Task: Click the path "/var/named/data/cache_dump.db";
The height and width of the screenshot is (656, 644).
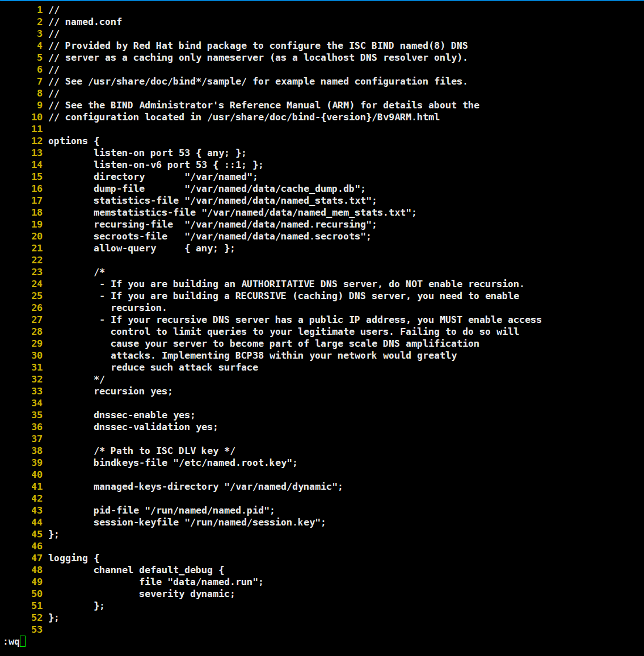Action: click(x=275, y=188)
